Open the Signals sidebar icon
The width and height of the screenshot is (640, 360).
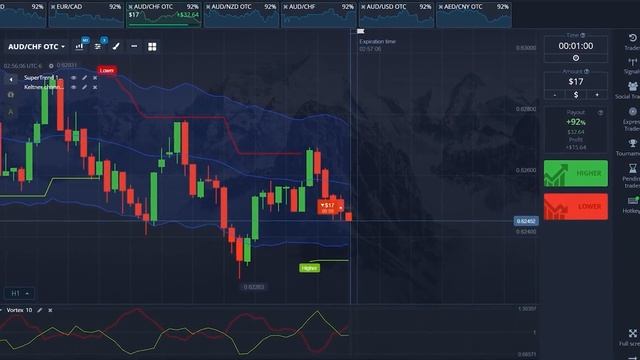633,62
